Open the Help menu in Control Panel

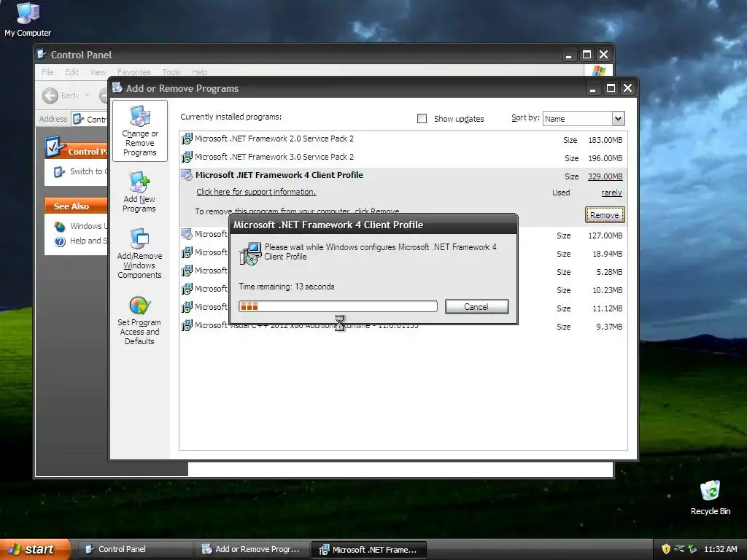click(x=200, y=72)
